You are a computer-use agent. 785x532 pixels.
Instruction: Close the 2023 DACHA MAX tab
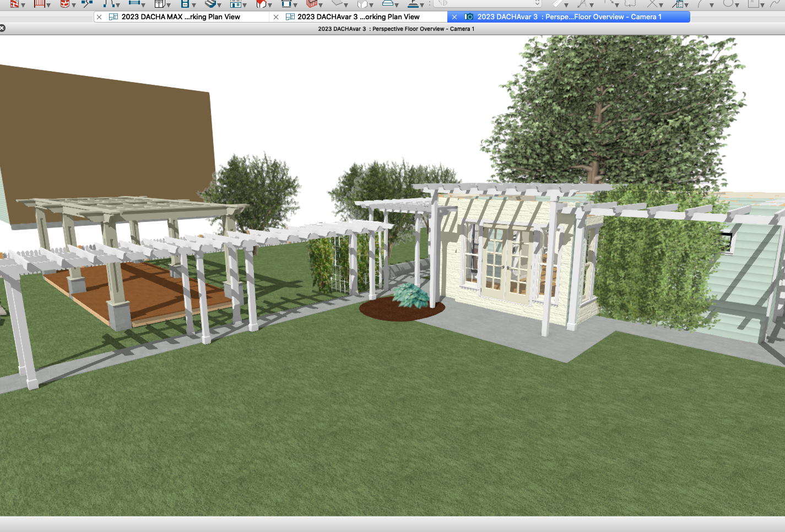tap(99, 17)
